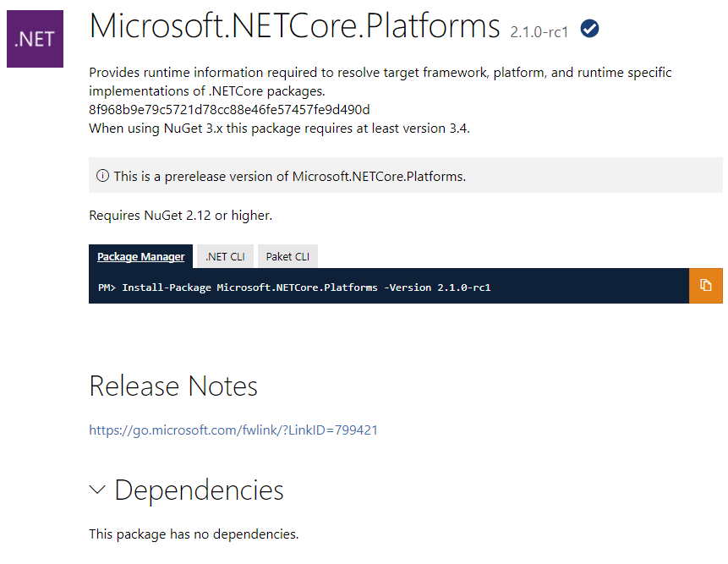This screenshot has width=728, height=564.
Task: Select the Package Manager tab
Action: click(x=140, y=256)
